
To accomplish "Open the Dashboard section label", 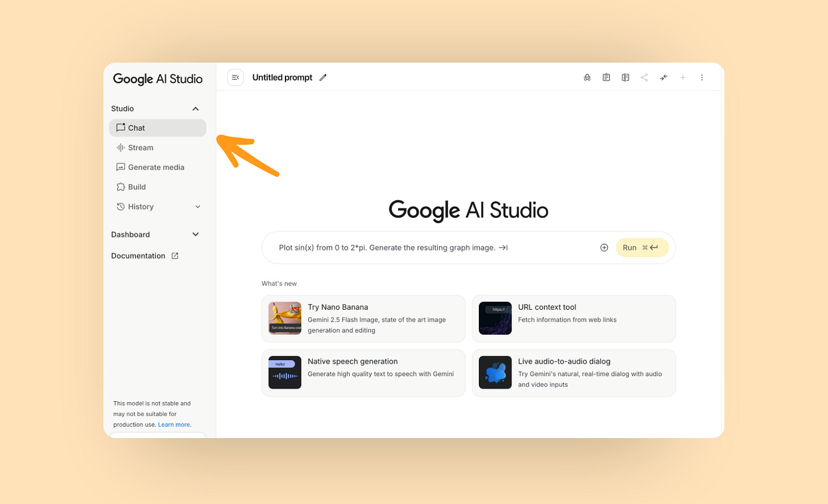I will coord(130,234).
